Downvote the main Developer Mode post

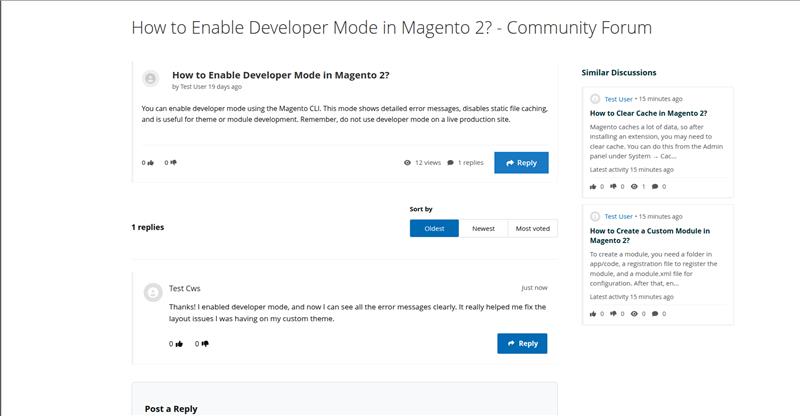[174, 162]
